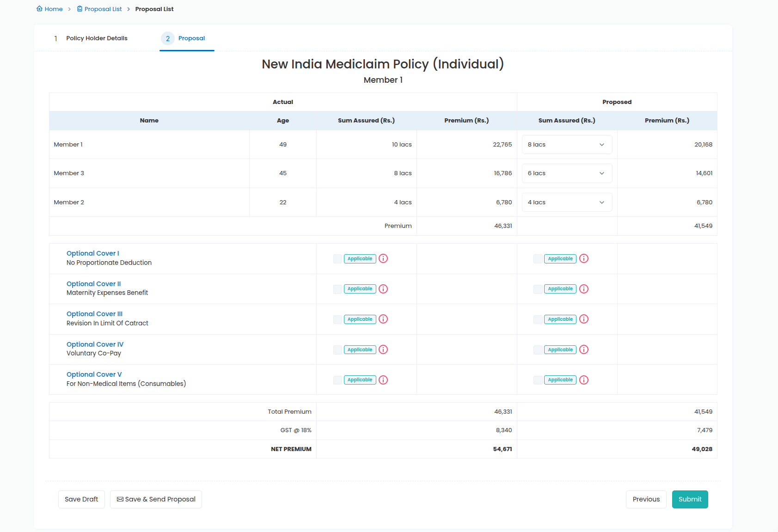Click the Age column header
778x532 pixels.
tap(283, 121)
